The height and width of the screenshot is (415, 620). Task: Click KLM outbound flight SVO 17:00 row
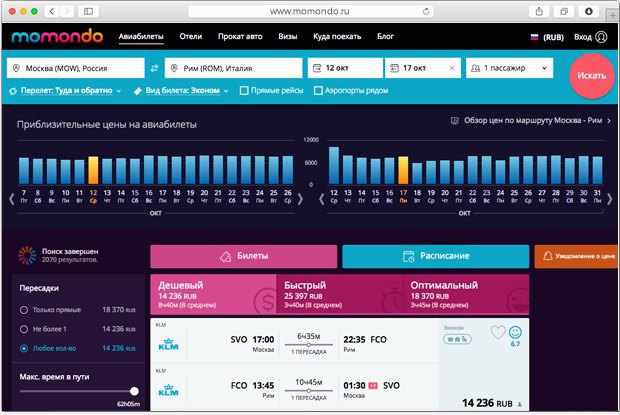click(x=294, y=342)
